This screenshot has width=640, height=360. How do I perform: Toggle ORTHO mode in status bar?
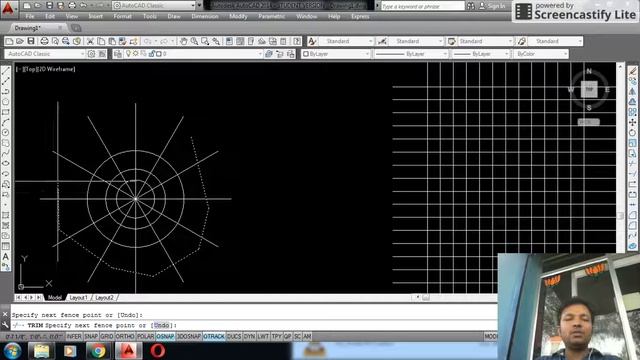125,336
